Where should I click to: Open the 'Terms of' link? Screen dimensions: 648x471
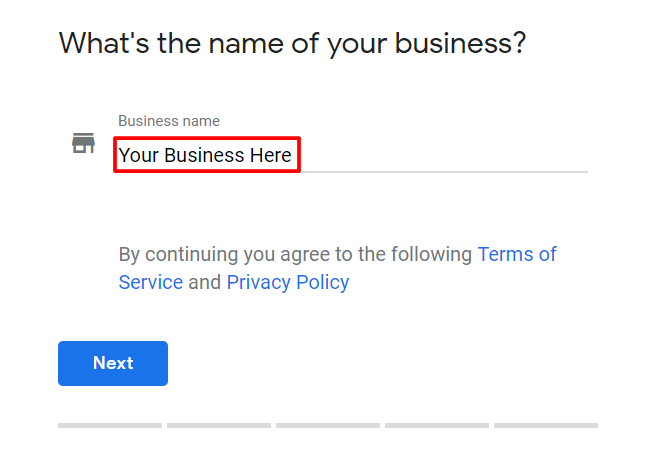pyautogui.click(x=517, y=254)
